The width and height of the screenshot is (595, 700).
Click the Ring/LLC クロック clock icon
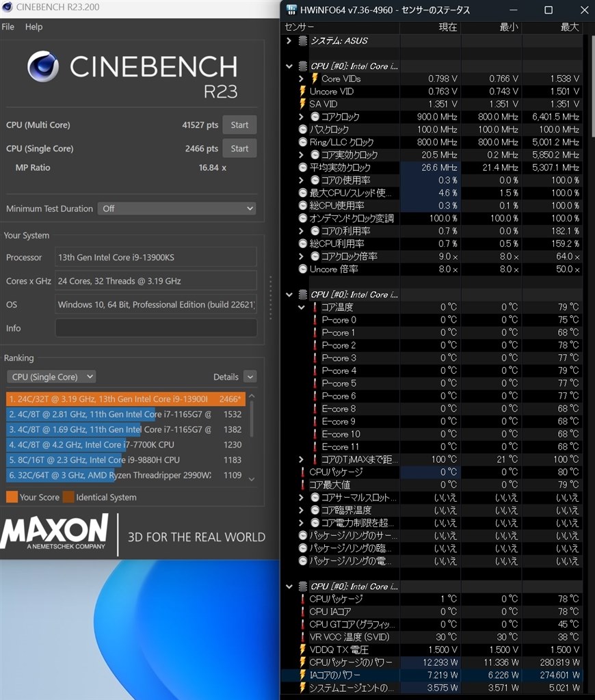click(x=303, y=142)
